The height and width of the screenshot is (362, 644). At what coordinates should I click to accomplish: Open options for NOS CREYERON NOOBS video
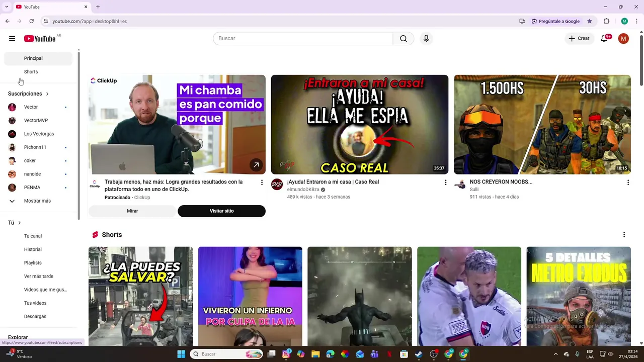click(628, 183)
